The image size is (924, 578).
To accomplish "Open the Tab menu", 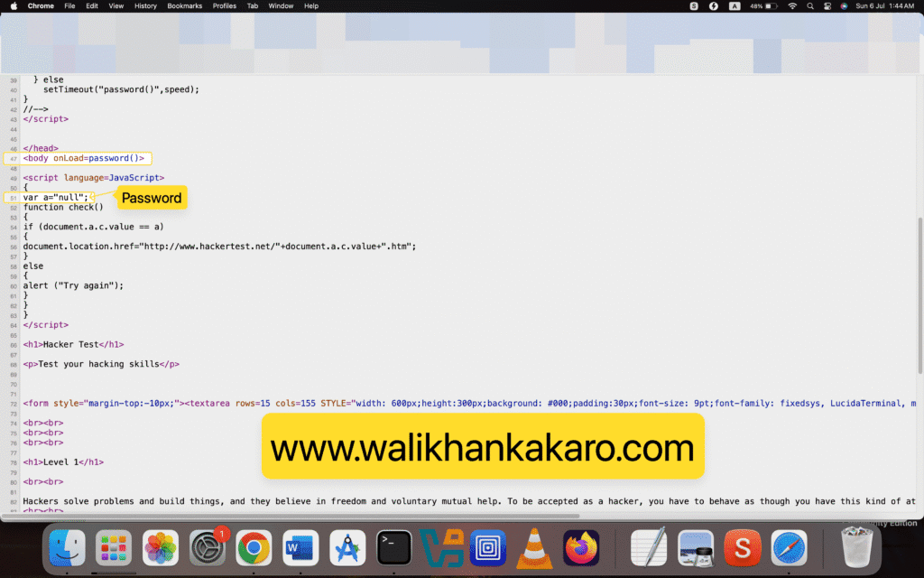I will (253, 6).
